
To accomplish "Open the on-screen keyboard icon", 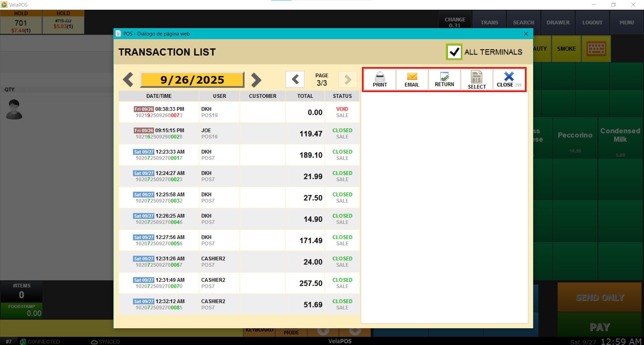I will point(596,49).
